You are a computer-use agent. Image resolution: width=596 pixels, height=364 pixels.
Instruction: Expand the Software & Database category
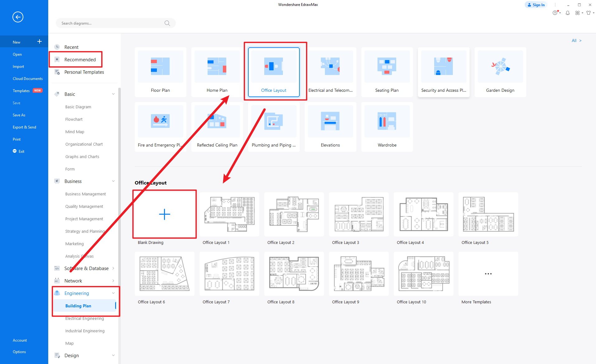point(113,268)
